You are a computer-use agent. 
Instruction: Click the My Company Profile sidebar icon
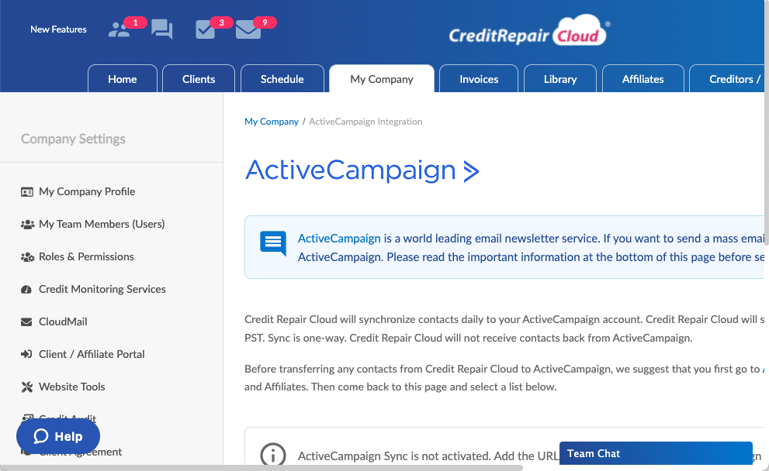click(x=27, y=192)
